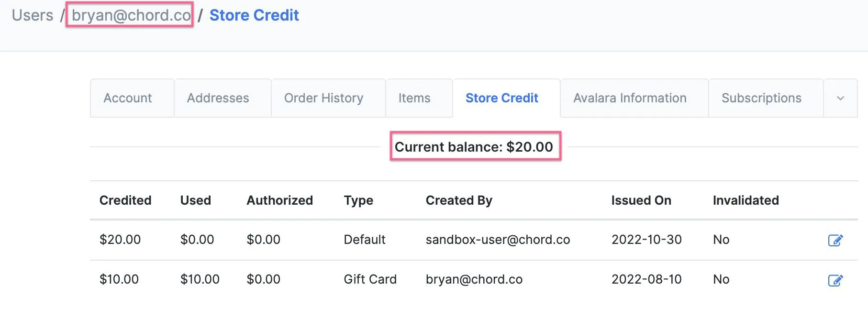
Task: Expand the more tabs chevron dropdown
Action: point(840,98)
